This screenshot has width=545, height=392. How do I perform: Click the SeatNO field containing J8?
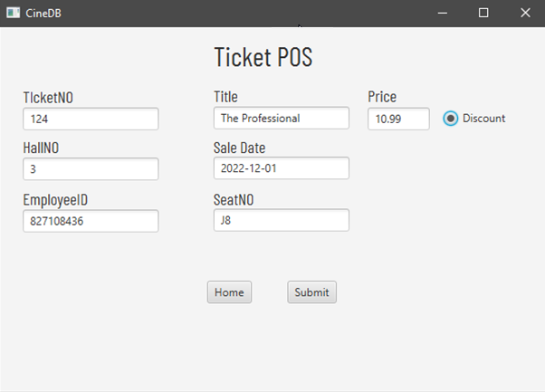pyautogui.click(x=282, y=220)
